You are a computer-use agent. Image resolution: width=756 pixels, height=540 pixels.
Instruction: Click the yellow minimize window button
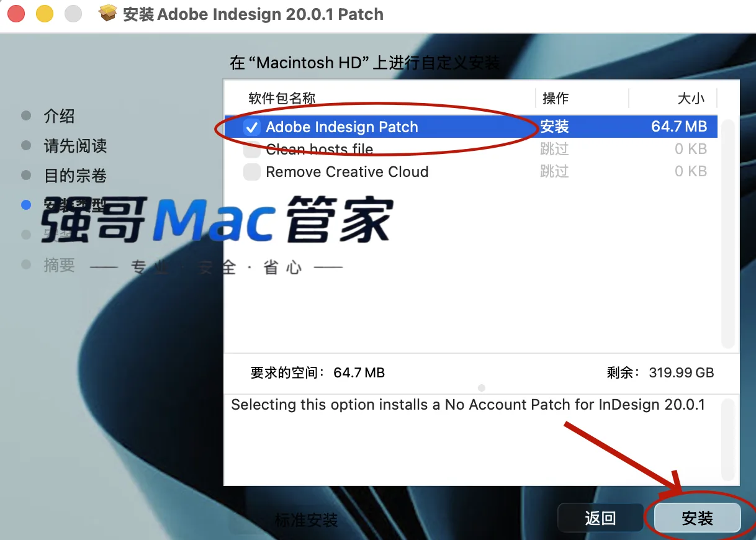[x=45, y=13]
